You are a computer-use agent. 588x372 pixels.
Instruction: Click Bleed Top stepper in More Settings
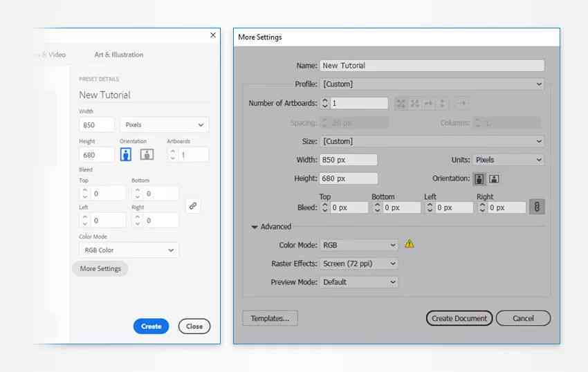tap(325, 207)
